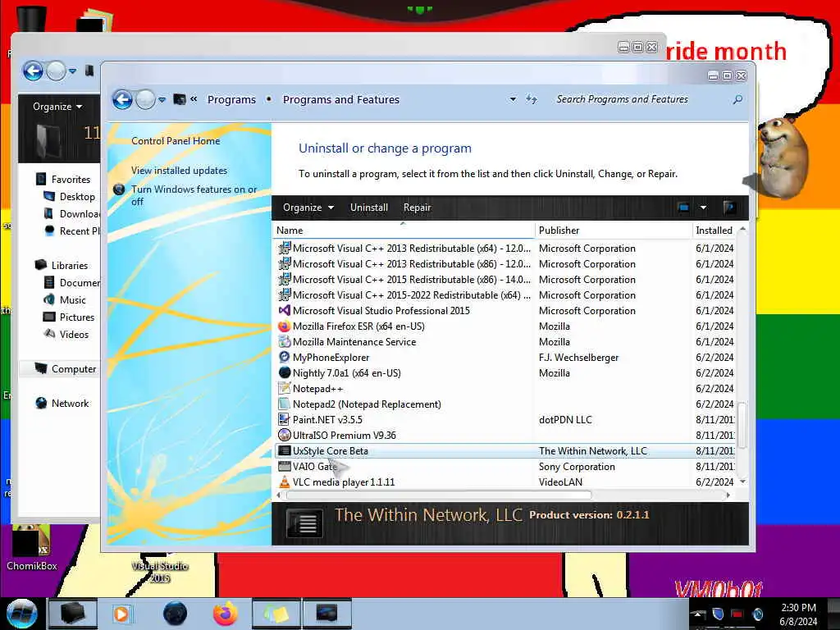Select Mozilla Firefox ESR icon in list
840x630 pixels.
pyautogui.click(x=285, y=326)
